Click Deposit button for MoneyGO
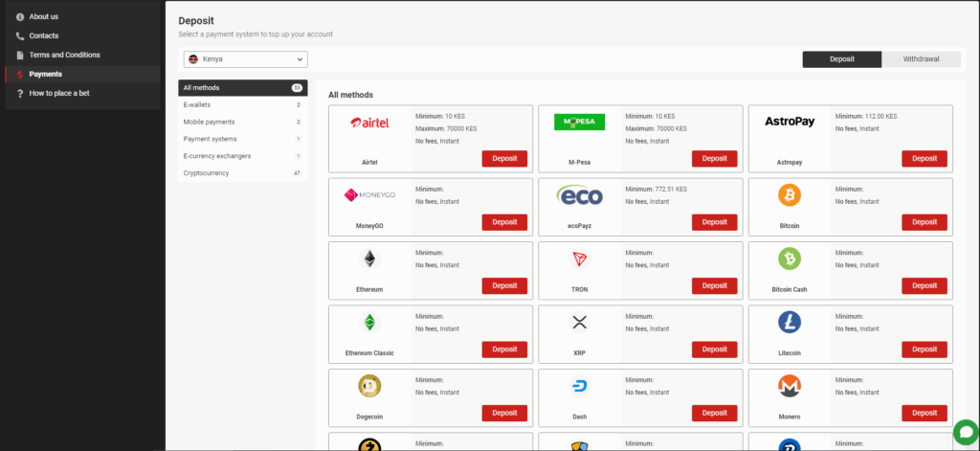The height and width of the screenshot is (451, 980). (x=504, y=222)
